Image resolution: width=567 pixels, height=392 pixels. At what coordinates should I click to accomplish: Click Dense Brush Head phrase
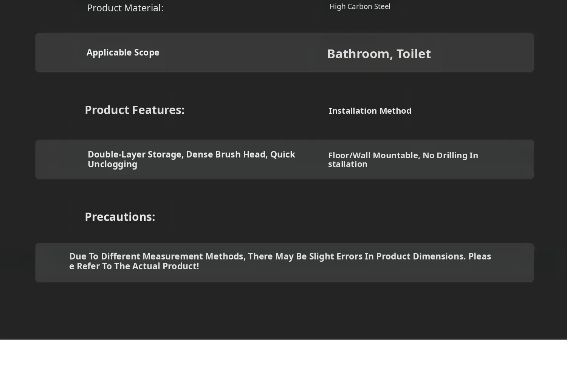click(226, 154)
